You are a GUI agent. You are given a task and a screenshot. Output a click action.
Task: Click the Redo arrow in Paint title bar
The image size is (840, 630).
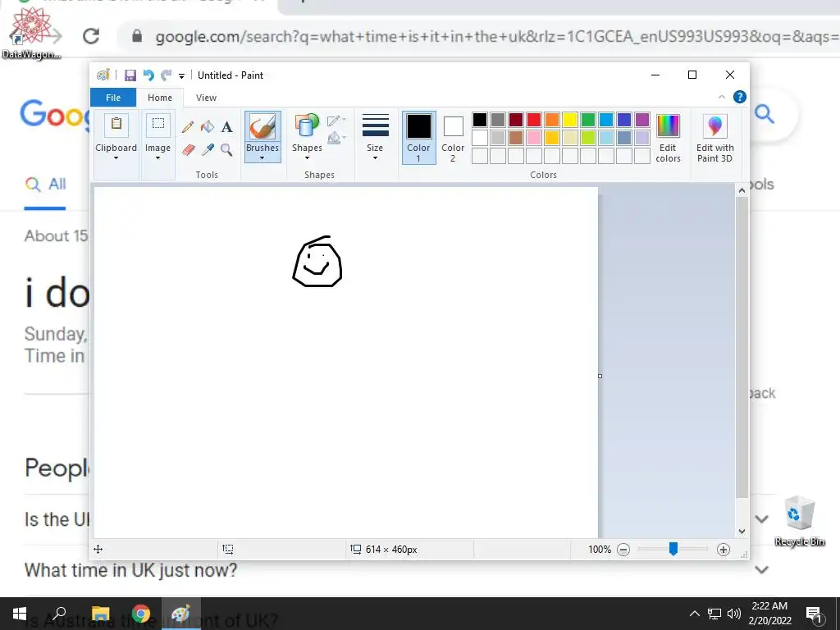pos(167,75)
